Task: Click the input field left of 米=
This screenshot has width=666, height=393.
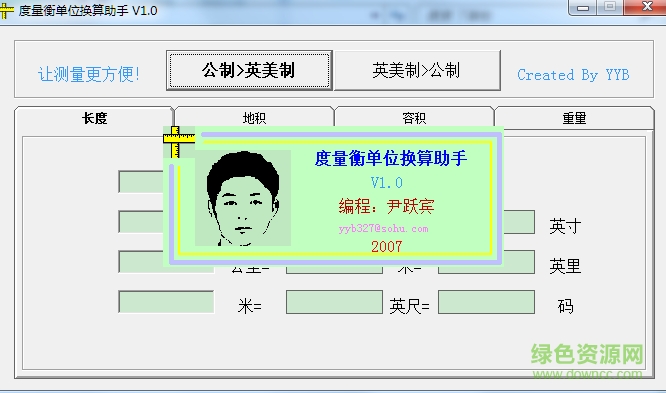Action: point(166,302)
